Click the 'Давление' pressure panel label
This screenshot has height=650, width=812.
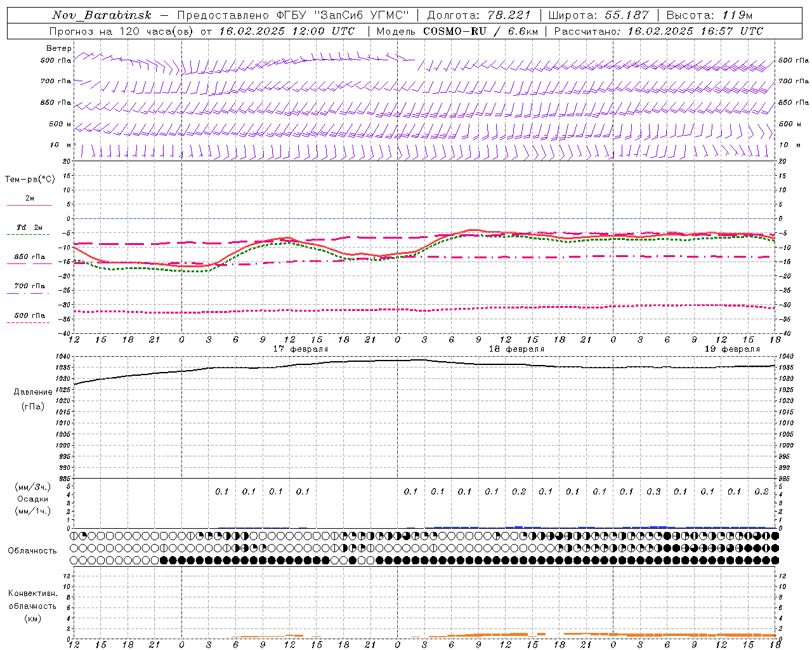tap(33, 392)
